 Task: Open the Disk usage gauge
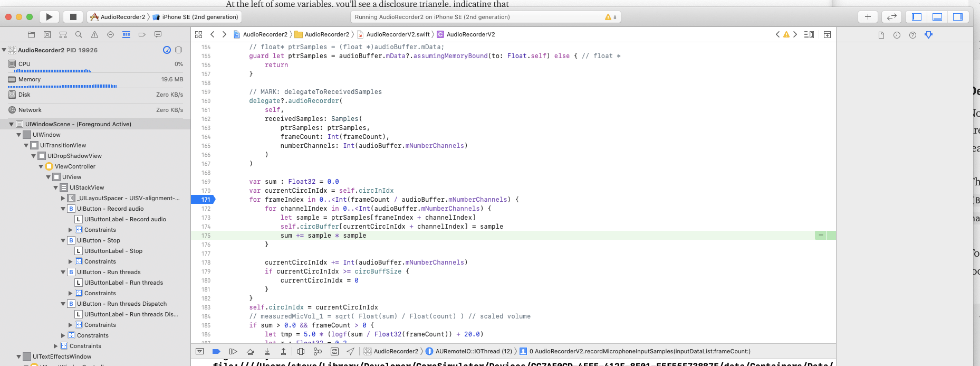pos(95,95)
